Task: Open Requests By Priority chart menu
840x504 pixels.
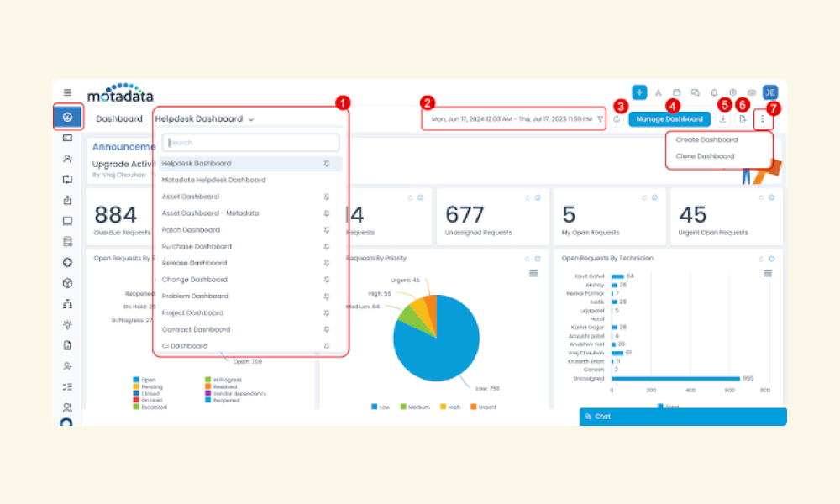Action: click(x=533, y=273)
